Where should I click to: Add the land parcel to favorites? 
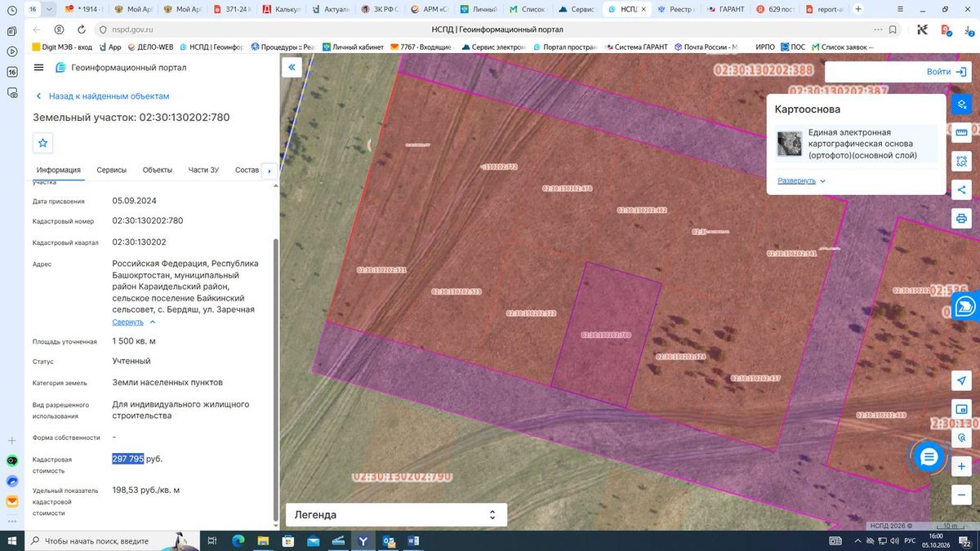[x=43, y=143]
